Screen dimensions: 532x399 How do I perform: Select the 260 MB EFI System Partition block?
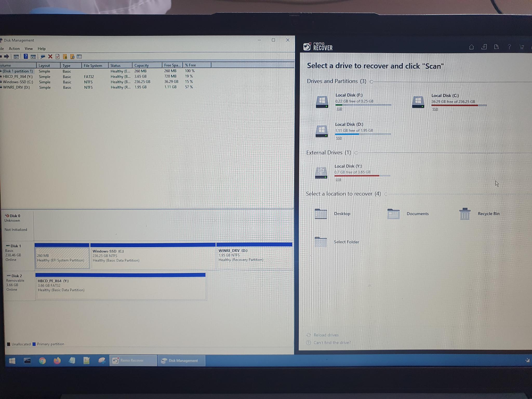62,256
